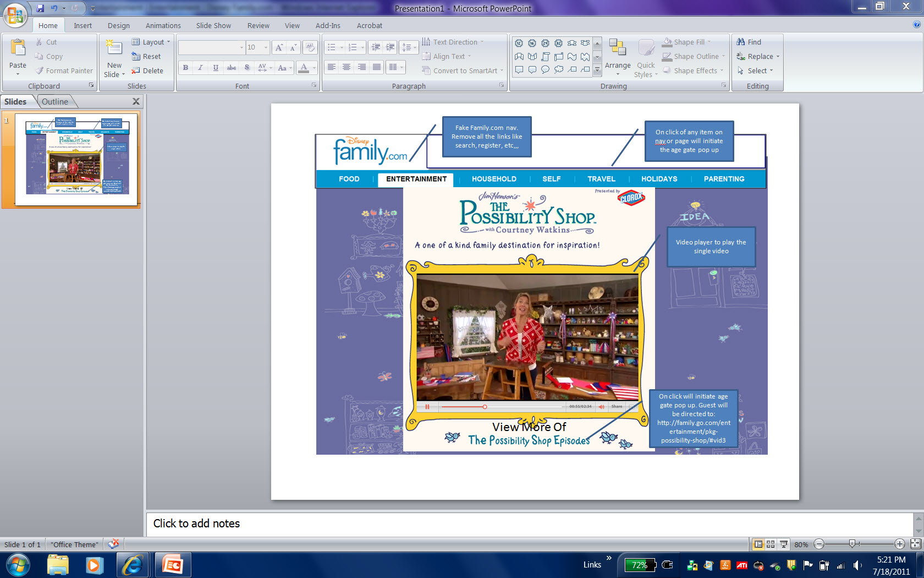Viewport: 924px width, 578px height.
Task: Align text left
Action: 331,67
